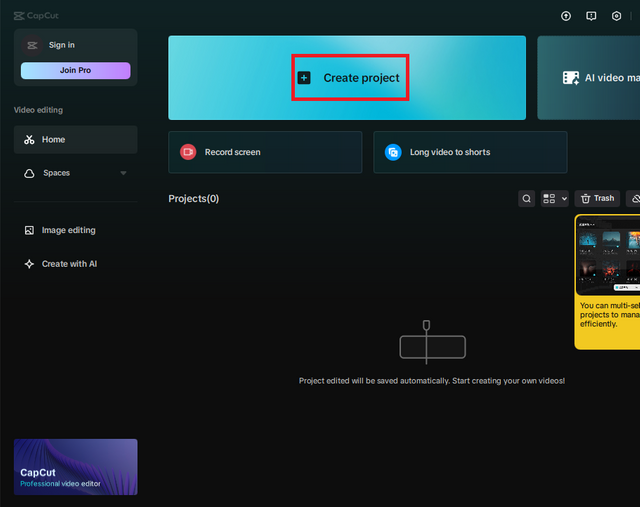Click the plus icon beside Create project
This screenshot has height=507, width=640.
pos(304,78)
